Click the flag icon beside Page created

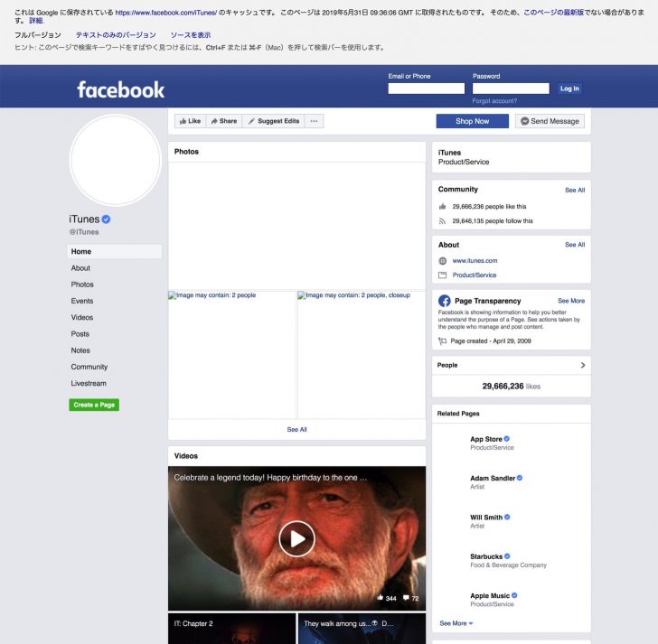point(442,341)
